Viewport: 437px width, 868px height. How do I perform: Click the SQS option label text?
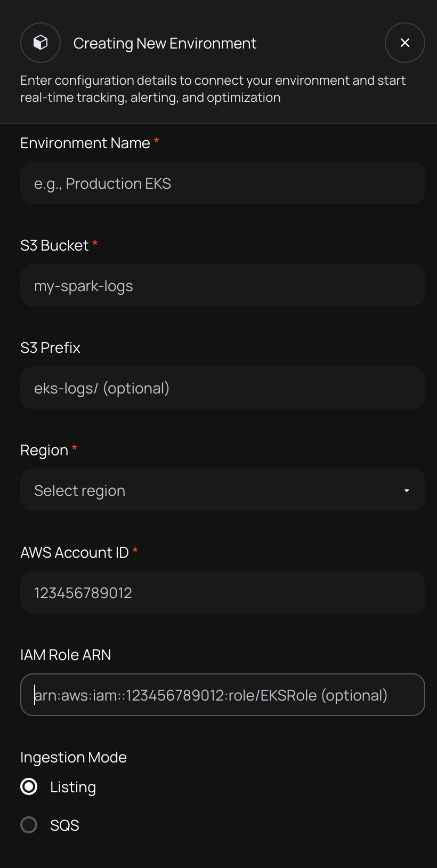64,825
